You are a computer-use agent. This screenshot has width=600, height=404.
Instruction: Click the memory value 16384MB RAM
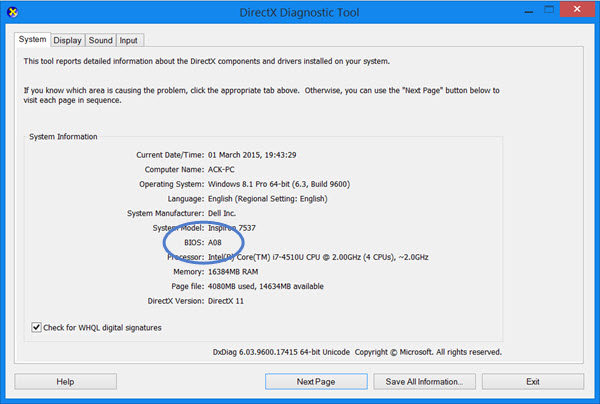[x=233, y=272]
